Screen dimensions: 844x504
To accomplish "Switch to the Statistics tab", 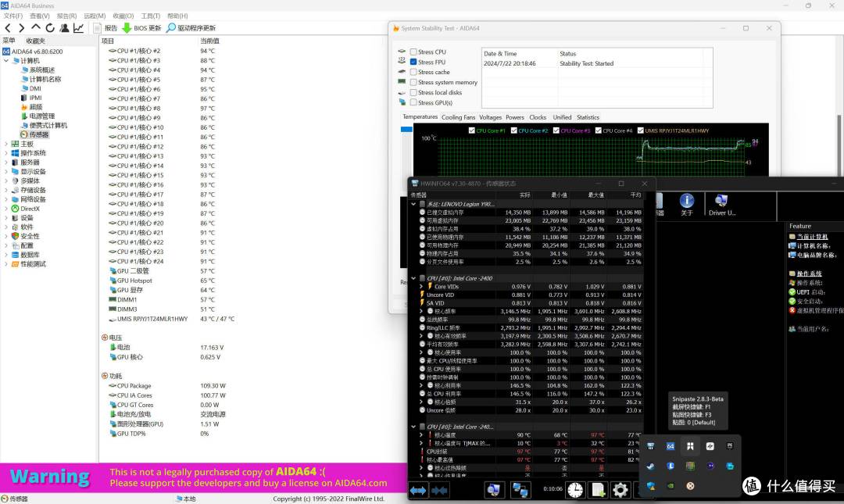I will pyautogui.click(x=588, y=117).
